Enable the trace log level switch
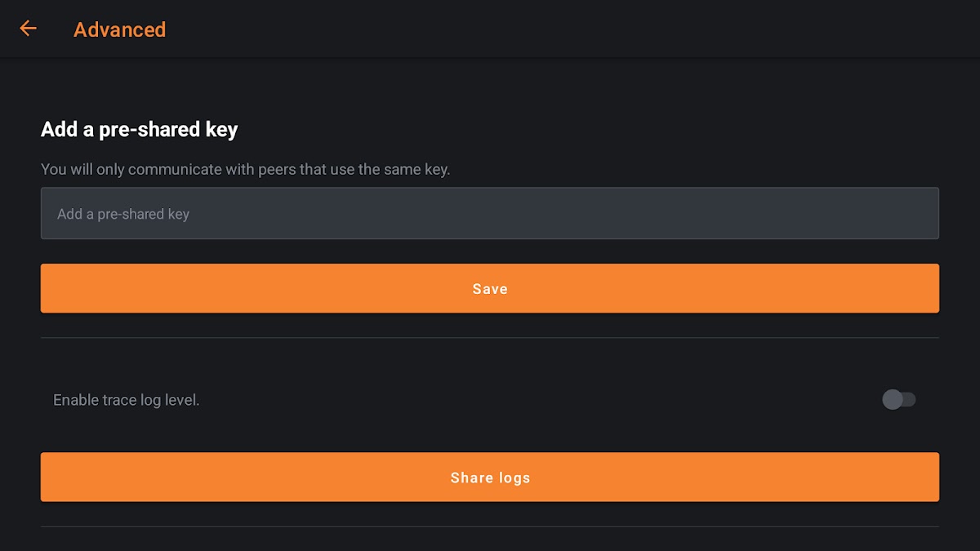 coord(899,399)
